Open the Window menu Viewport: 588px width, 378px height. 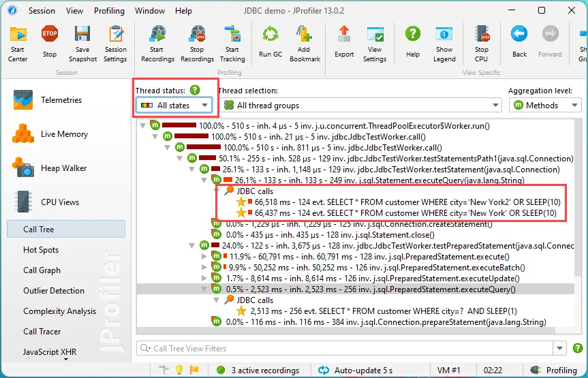click(150, 10)
